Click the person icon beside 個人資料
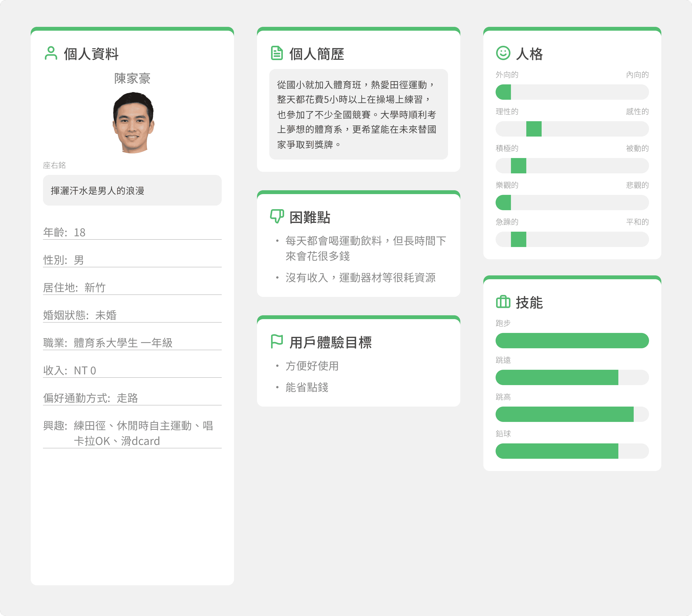Screen dimensions: 692x616 pyautogui.click(x=51, y=53)
